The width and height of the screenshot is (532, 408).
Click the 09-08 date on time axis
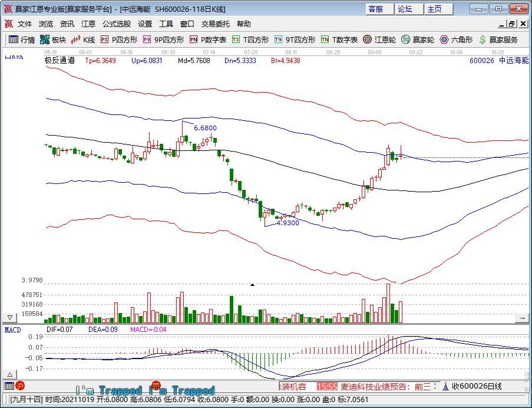[375, 52]
